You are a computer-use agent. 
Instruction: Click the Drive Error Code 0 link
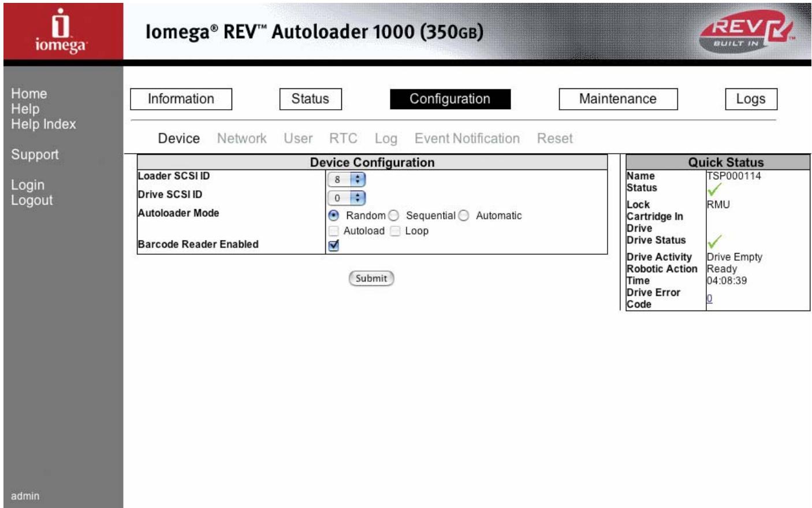[710, 299]
